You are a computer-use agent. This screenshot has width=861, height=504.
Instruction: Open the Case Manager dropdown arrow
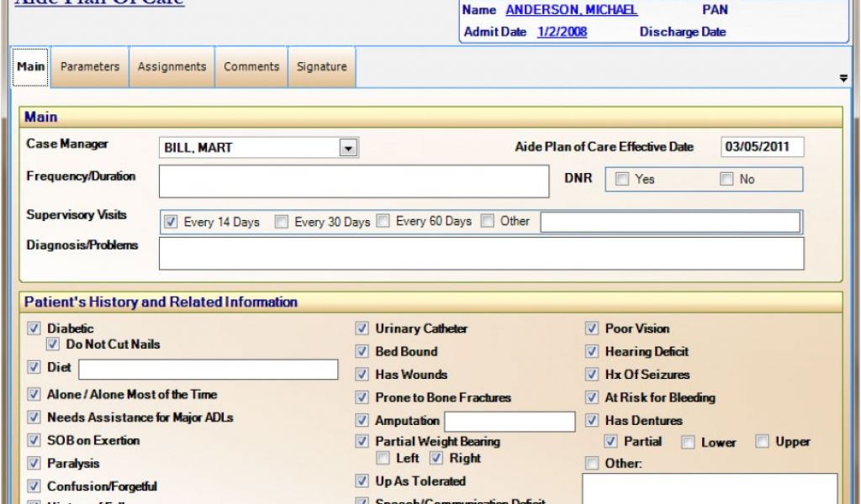point(348,148)
